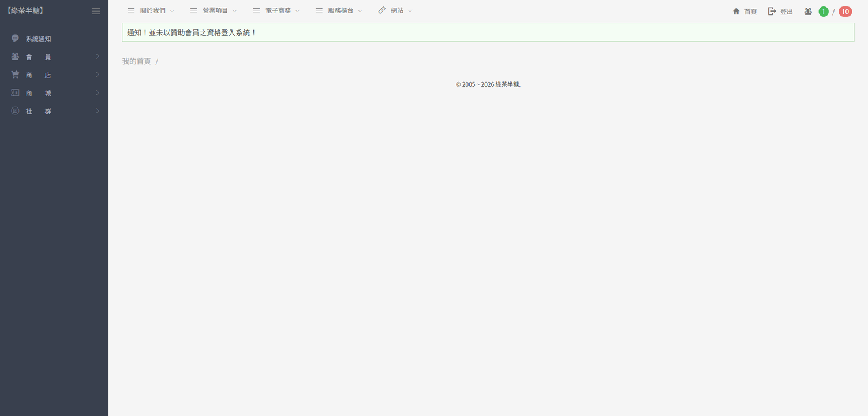Click the 會員 people icon in sidebar

(16, 57)
